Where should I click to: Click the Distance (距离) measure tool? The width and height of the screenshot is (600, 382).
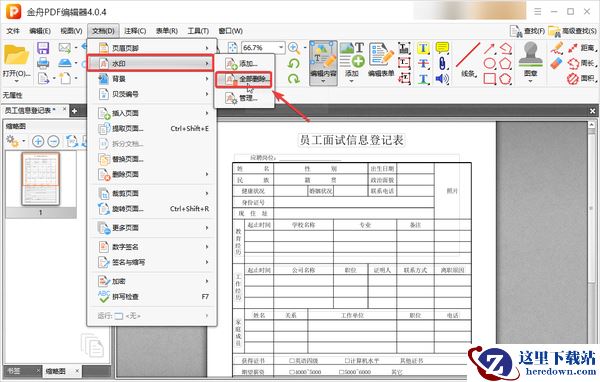pyautogui.click(x=581, y=48)
